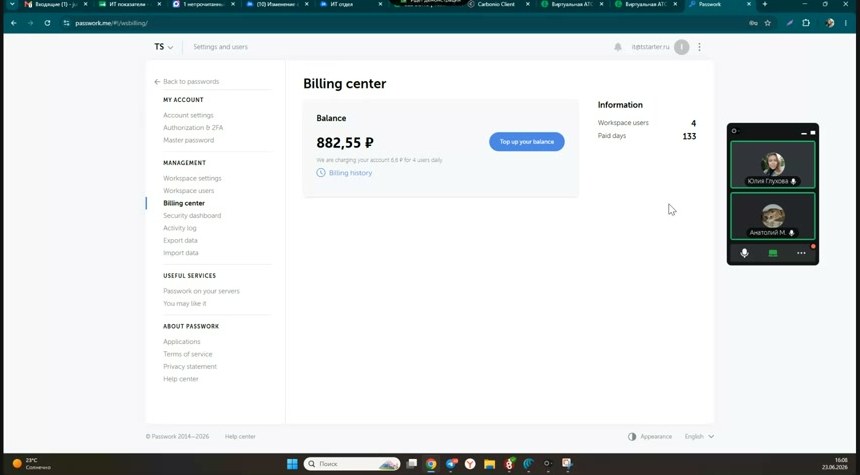Image resolution: width=860 pixels, height=475 pixels.
Task: Click the Appearance half-circle icon in footer
Action: pyautogui.click(x=632, y=437)
